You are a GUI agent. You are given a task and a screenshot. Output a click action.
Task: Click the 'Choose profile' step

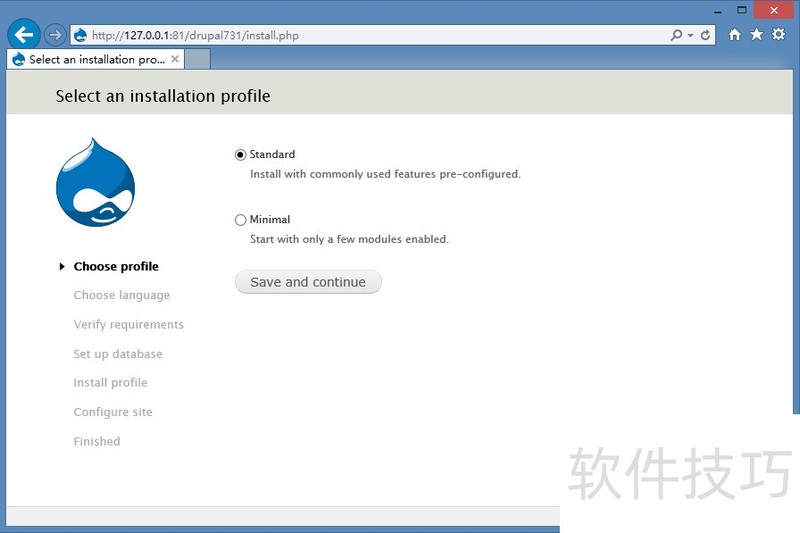116,267
